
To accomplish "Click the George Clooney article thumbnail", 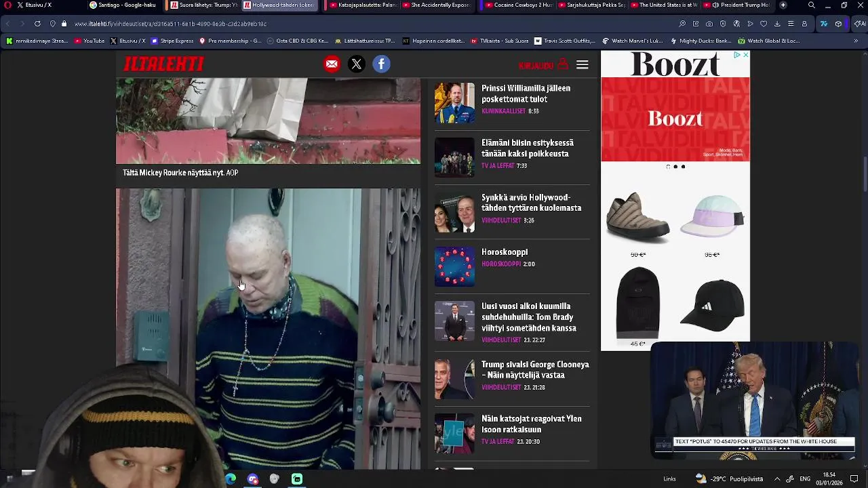I will [x=454, y=380].
